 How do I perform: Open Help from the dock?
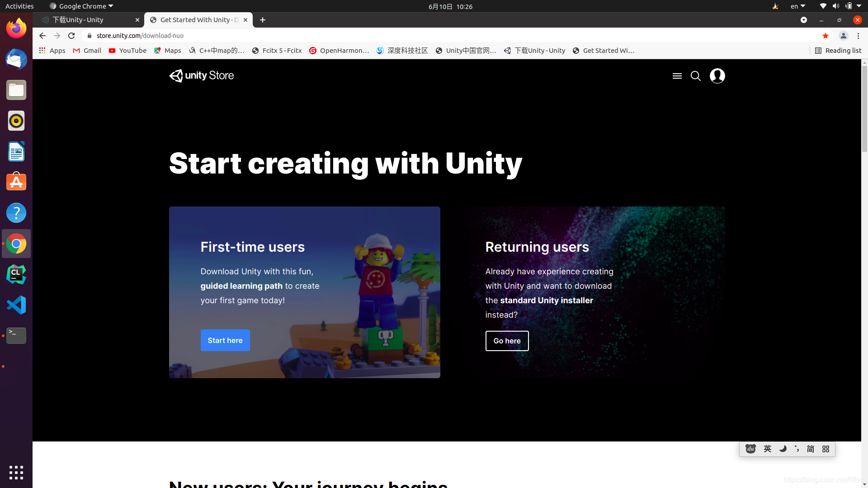(x=16, y=213)
